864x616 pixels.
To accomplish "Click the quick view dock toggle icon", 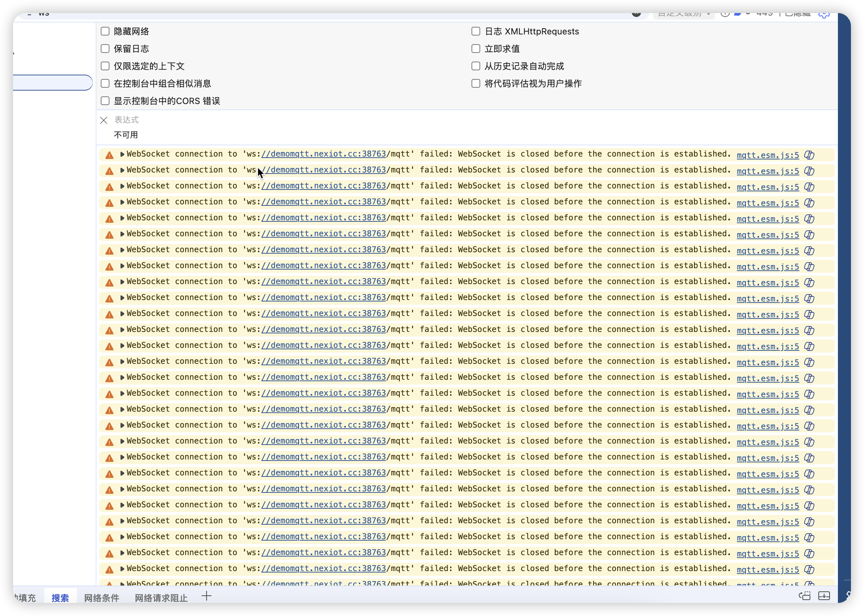I will pos(805,595).
